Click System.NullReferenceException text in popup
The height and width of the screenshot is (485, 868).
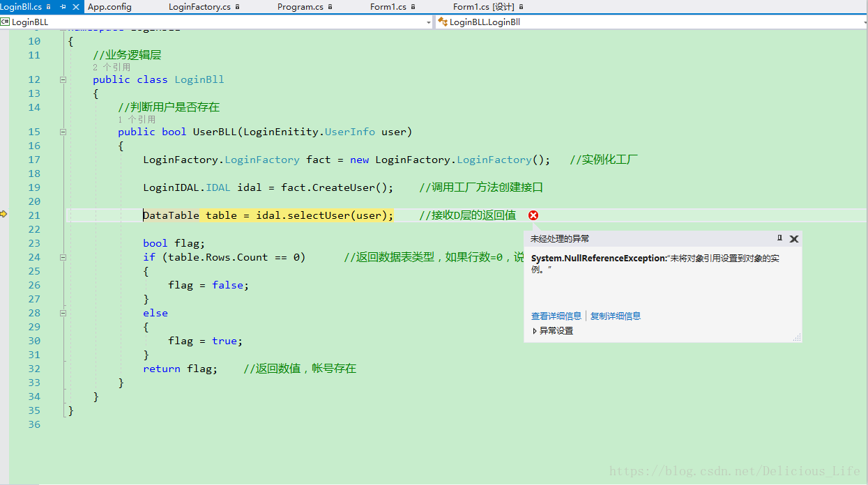click(x=599, y=259)
